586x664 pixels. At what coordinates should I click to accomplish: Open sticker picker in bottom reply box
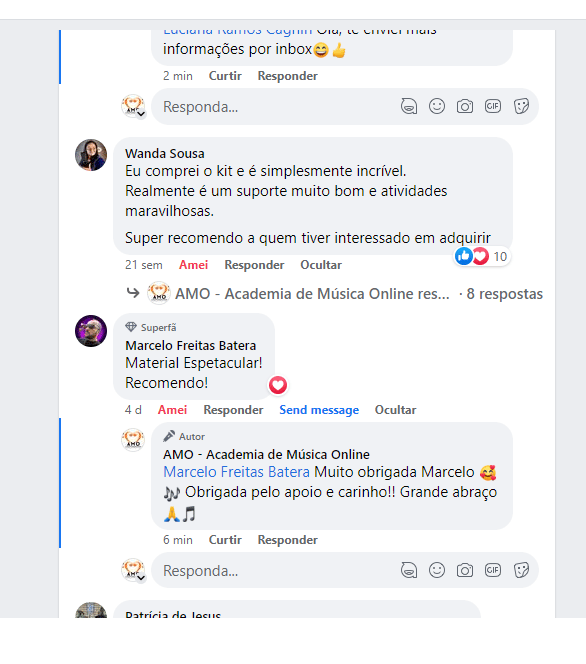coord(521,570)
